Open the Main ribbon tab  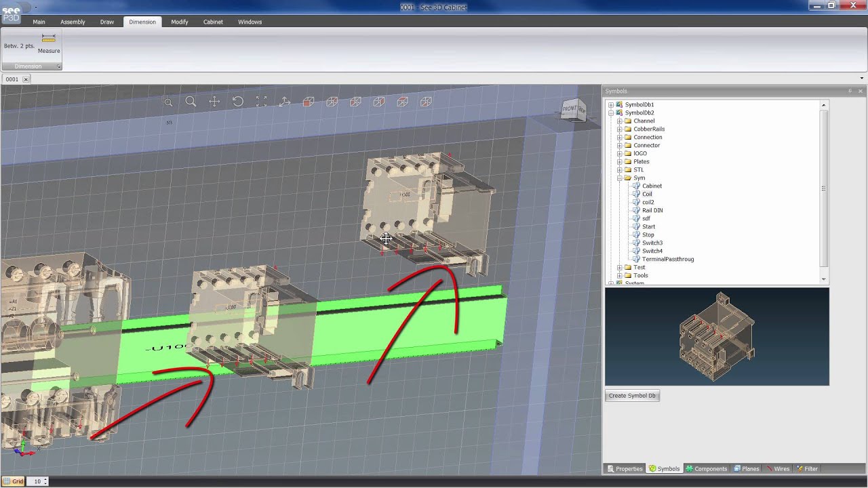pos(39,22)
